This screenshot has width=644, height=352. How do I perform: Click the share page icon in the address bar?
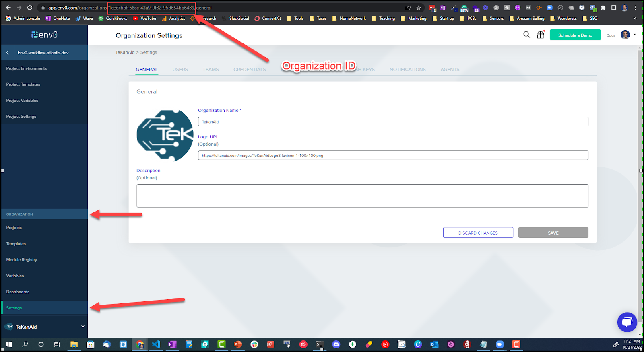pos(408,8)
